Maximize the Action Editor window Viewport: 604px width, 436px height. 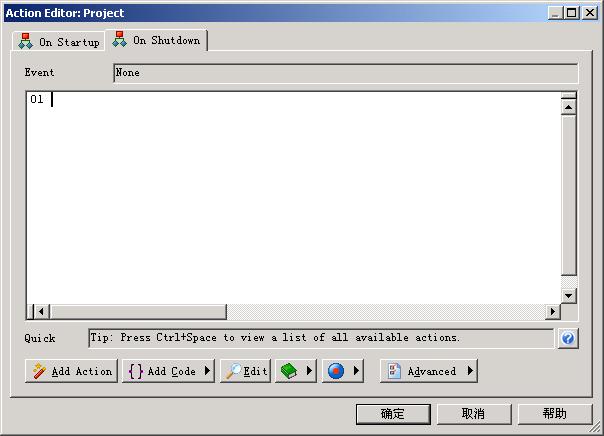pyautogui.click(x=572, y=13)
